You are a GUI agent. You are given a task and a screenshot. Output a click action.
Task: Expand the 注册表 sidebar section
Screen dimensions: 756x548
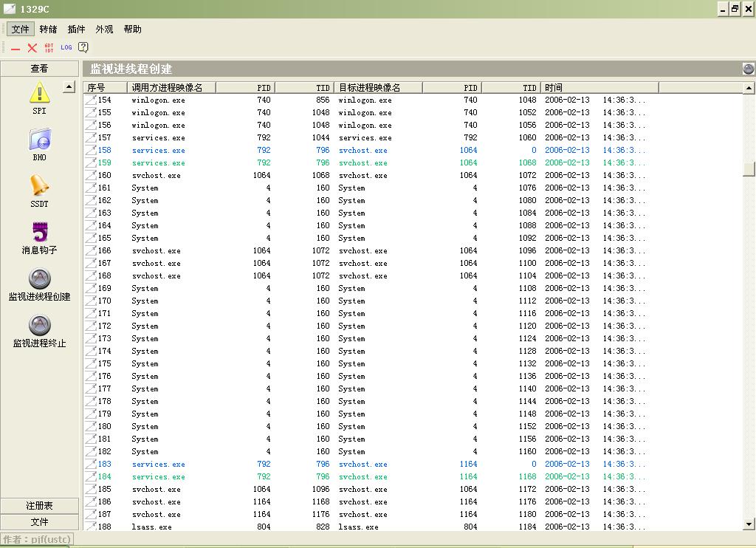click(39, 506)
